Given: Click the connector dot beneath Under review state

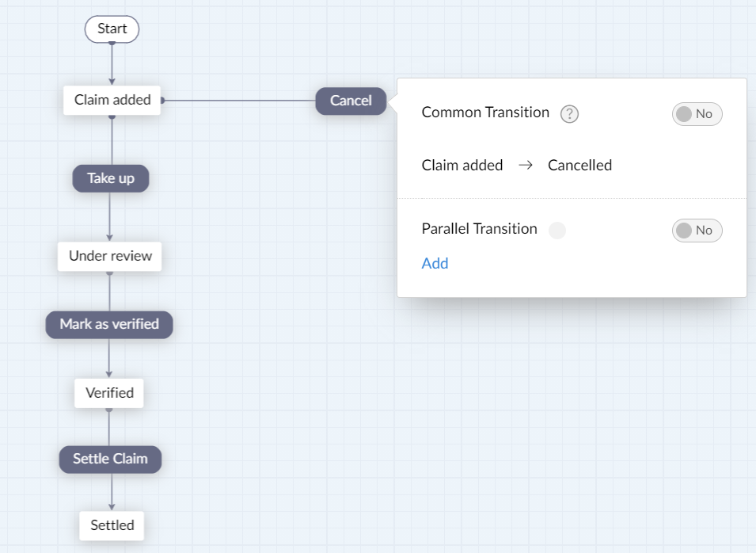Looking at the screenshot, I should [109, 273].
